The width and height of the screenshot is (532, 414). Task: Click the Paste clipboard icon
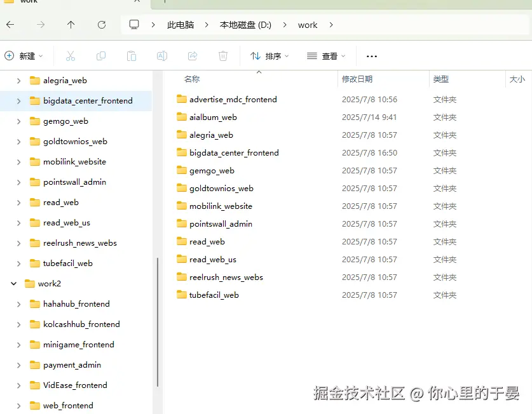(132, 56)
